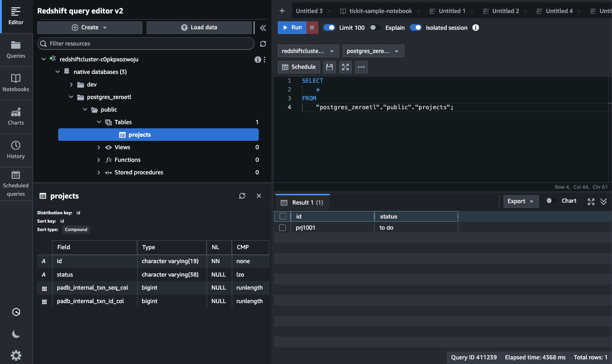Expand results pane to full screen
The image size is (612, 364).
point(591,201)
